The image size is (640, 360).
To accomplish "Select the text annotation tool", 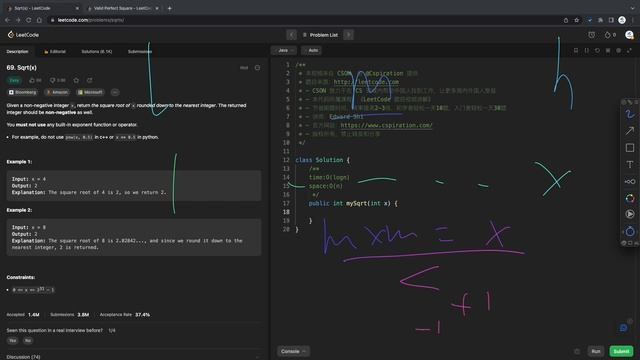I will [630, 164].
